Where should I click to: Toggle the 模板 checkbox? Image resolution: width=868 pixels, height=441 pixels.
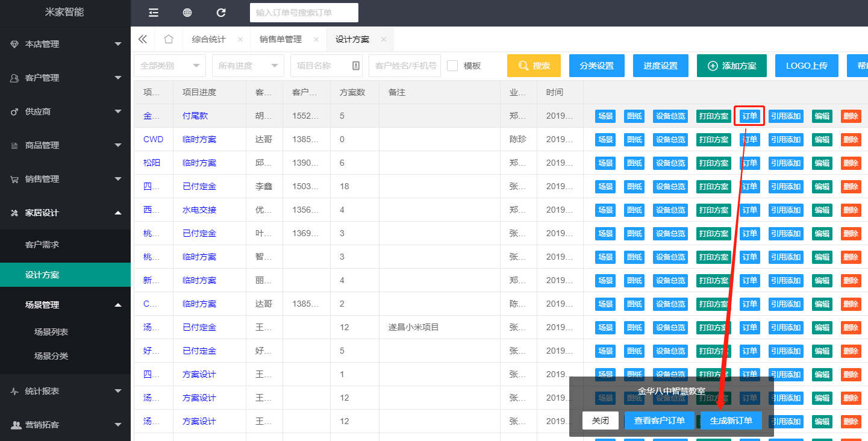click(x=452, y=66)
